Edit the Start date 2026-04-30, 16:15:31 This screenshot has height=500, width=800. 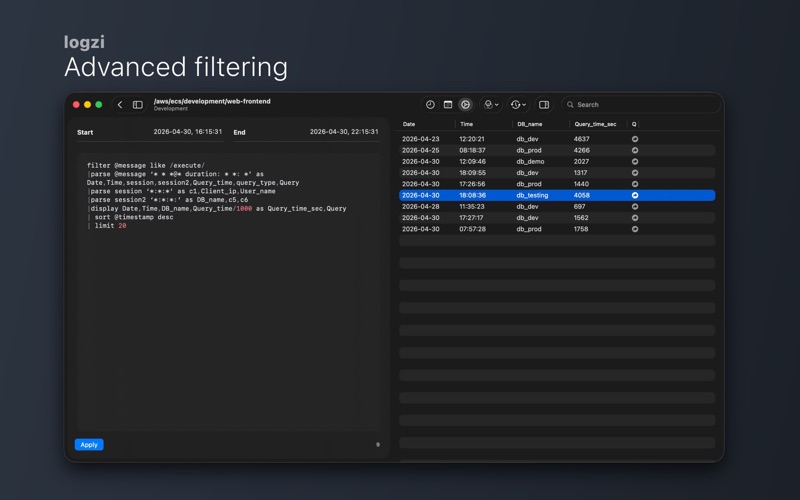coord(188,132)
